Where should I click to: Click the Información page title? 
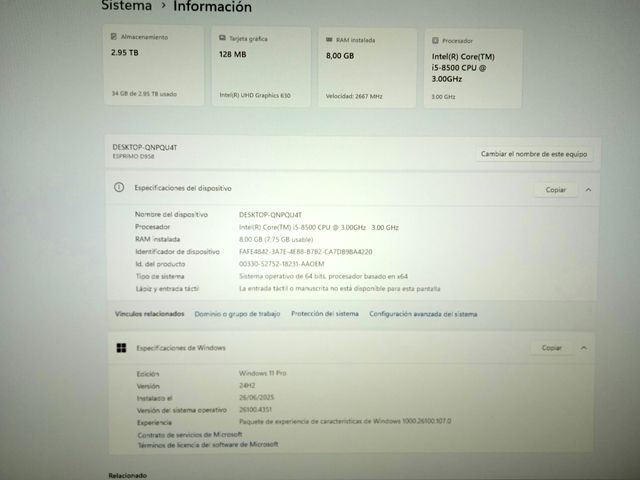click(x=212, y=7)
